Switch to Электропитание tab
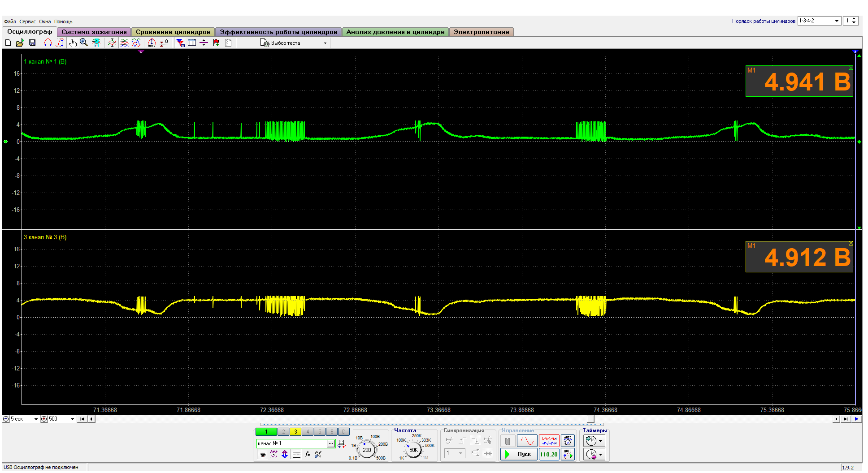The width and height of the screenshot is (868, 473). 481,32
